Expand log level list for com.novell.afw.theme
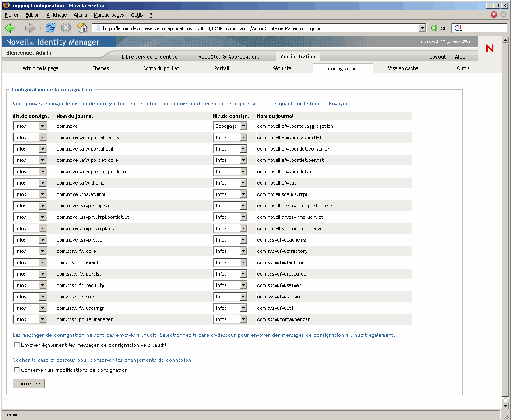511x420 pixels. click(30, 183)
